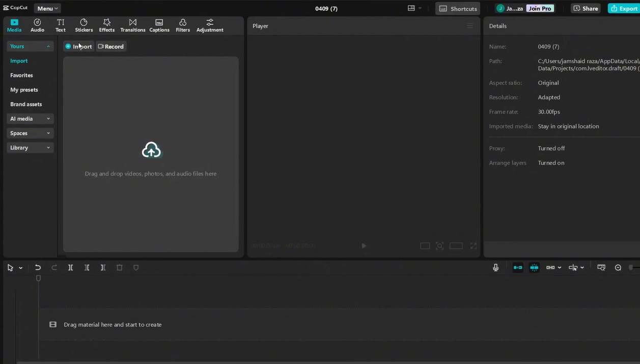Open the linkage options dropdown arrow
The width and height of the screenshot is (640, 364).
click(560, 268)
